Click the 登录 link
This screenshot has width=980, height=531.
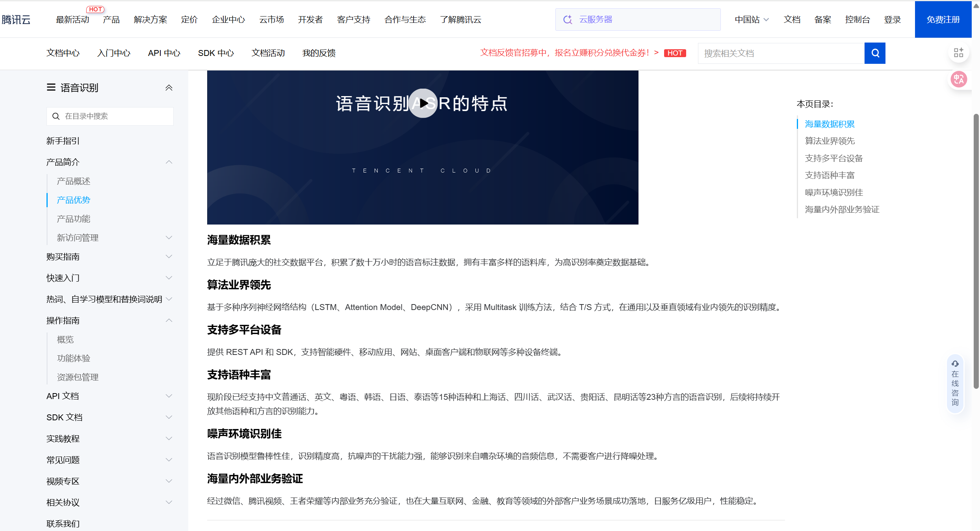click(x=893, y=20)
